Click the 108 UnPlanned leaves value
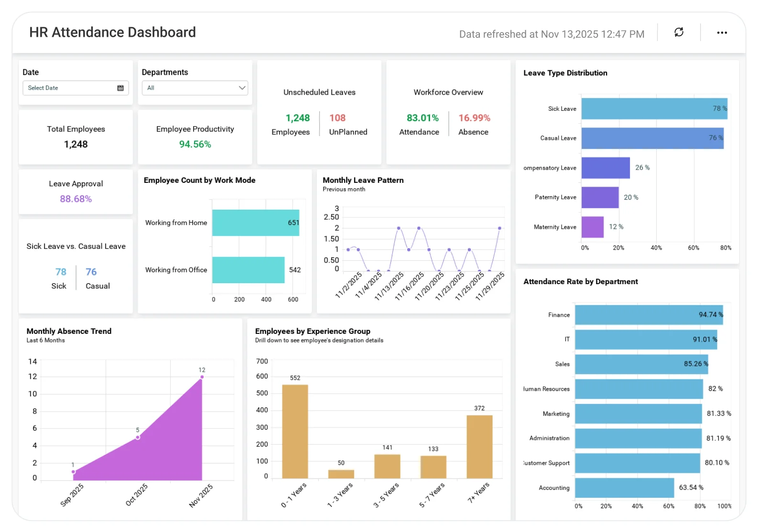Viewport: 758px width, 532px height. 337,118
